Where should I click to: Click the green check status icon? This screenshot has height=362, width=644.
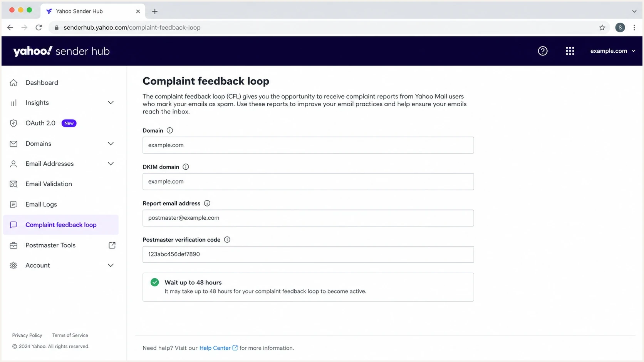point(155,282)
